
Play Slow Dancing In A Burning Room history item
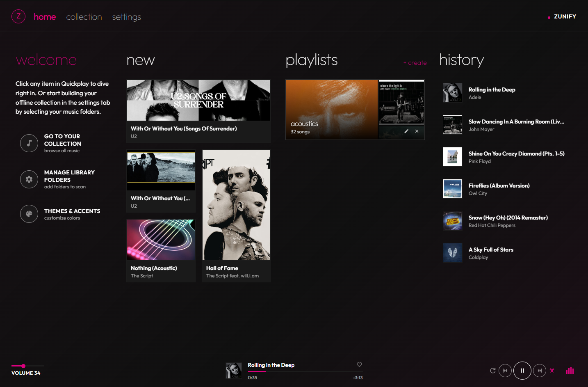pyautogui.click(x=516, y=121)
